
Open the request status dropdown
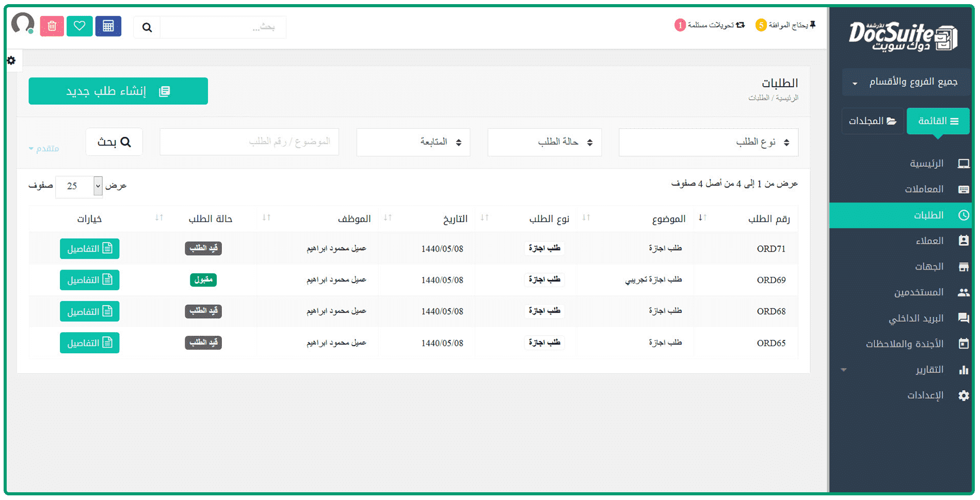coord(544,142)
